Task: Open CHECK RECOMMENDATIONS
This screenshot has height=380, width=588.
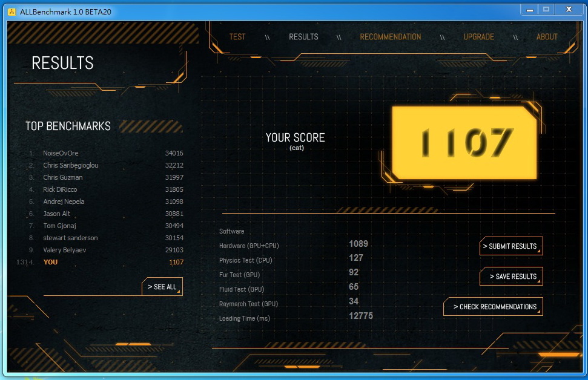Action: [493, 307]
